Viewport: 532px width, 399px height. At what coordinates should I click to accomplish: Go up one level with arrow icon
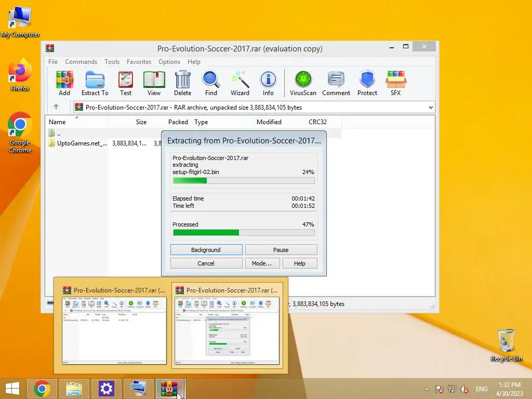pos(56,107)
